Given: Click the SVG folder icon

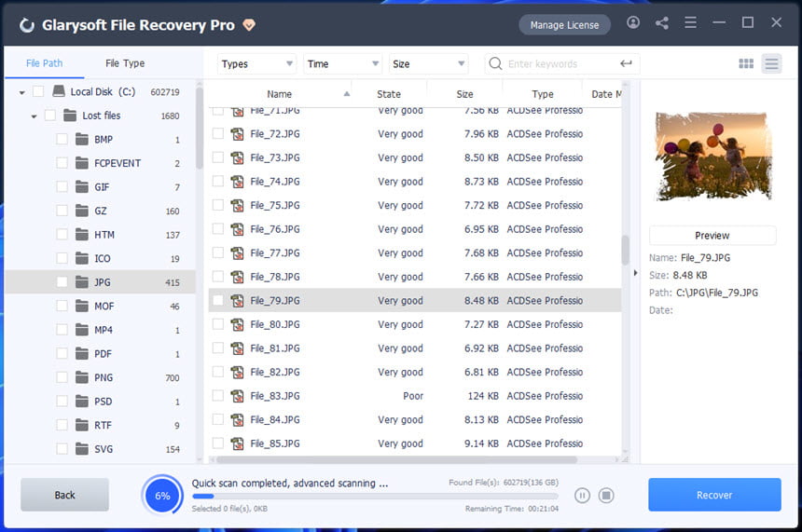Looking at the screenshot, I should pyautogui.click(x=82, y=449).
